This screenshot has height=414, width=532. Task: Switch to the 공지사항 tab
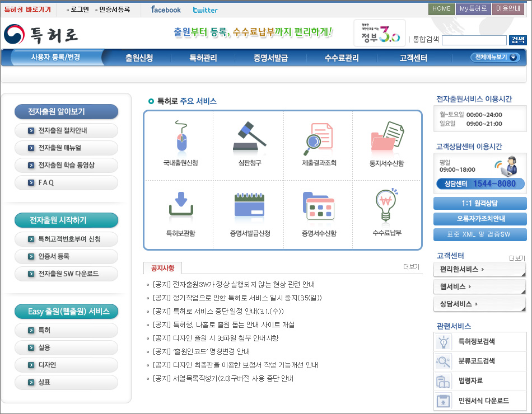163,268
